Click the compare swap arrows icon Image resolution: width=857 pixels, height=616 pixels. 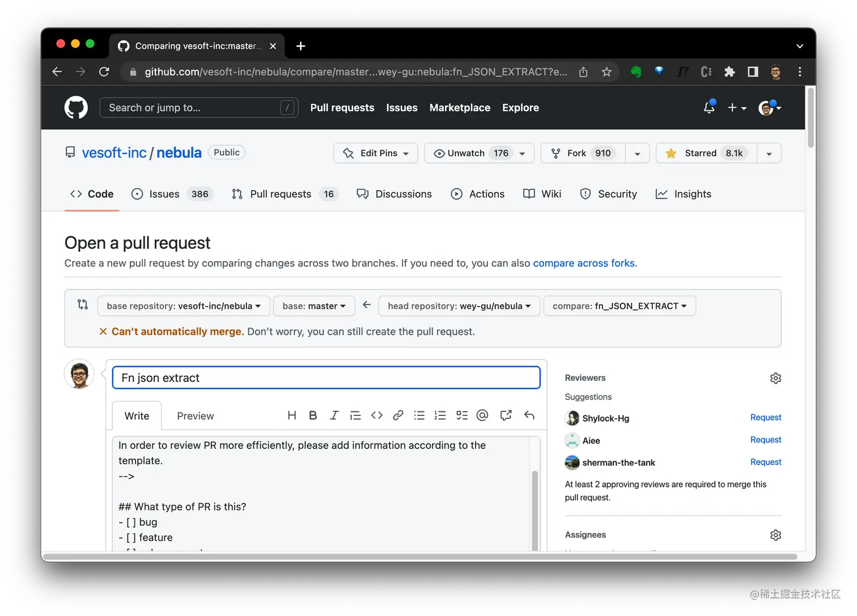pos(83,305)
